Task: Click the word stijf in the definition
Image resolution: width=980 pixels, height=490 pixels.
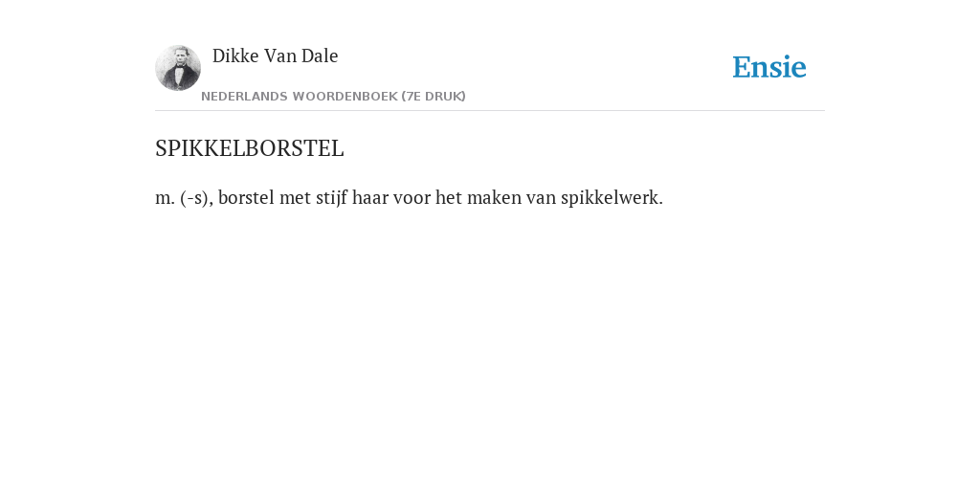Action: click(331, 198)
